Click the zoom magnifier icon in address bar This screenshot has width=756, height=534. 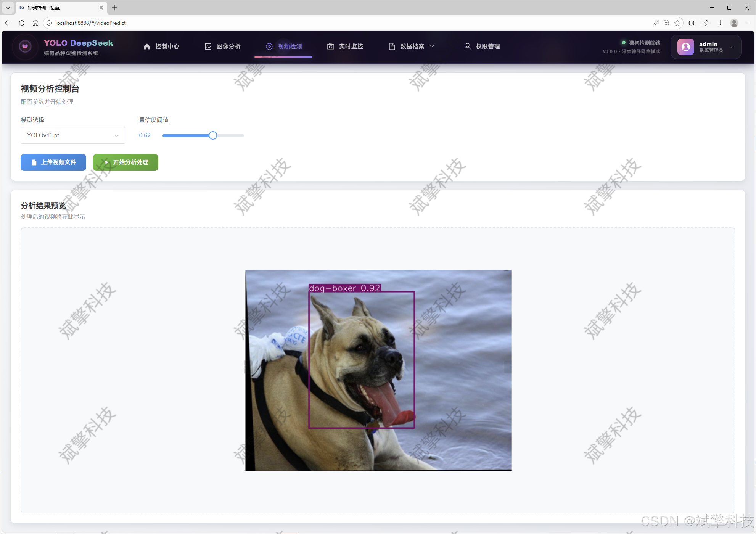[666, 23]
